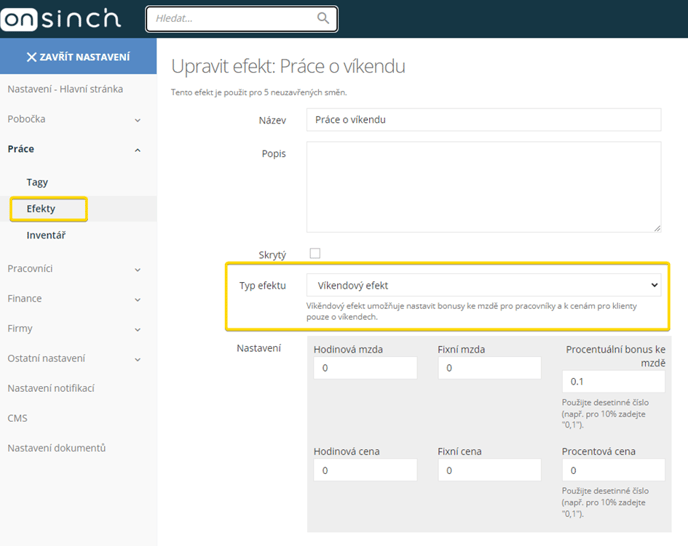The width and height of the screenshot is (688, 546).
Task: Open the CMS settings
Action: tap(17, 418)
